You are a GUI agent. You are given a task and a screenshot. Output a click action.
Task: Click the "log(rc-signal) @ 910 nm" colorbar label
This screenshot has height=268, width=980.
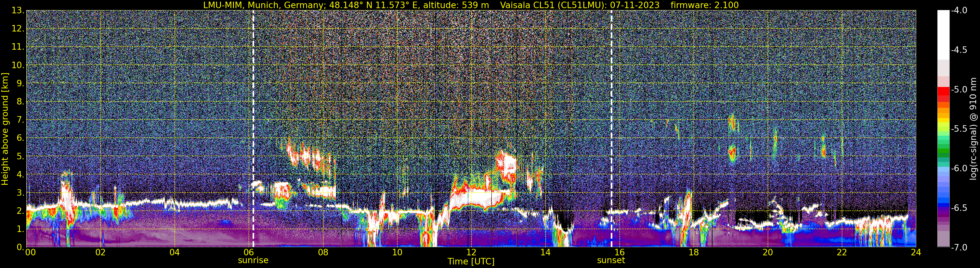click(x=974, y=129)
